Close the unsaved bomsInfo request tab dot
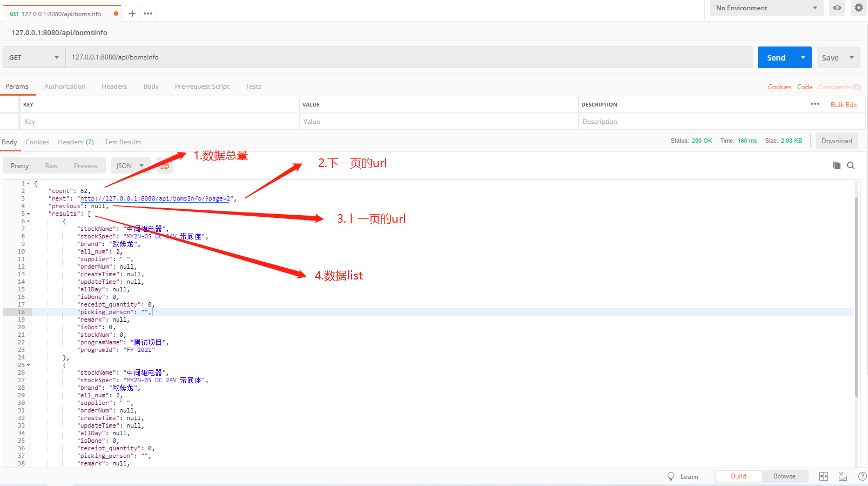Viewport: 868px width, 486px height. coord(116,14)
